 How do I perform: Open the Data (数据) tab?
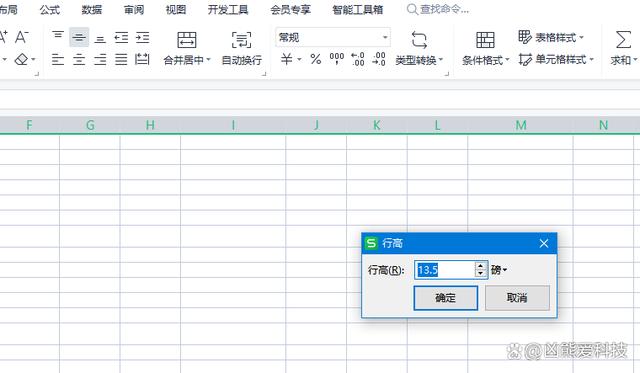(x=92, y=9)
